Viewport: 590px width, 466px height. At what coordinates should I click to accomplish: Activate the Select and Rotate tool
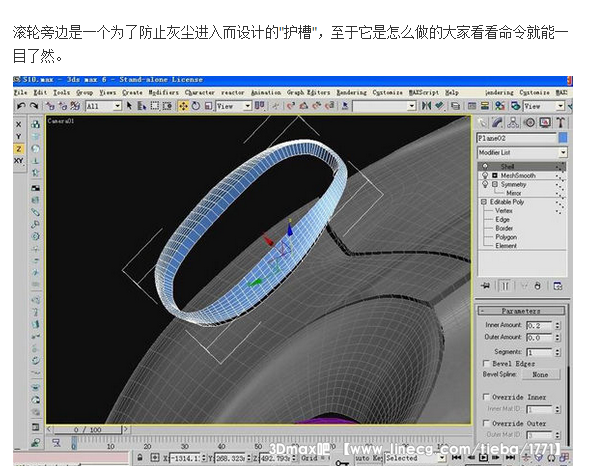[x=196, y=106]
